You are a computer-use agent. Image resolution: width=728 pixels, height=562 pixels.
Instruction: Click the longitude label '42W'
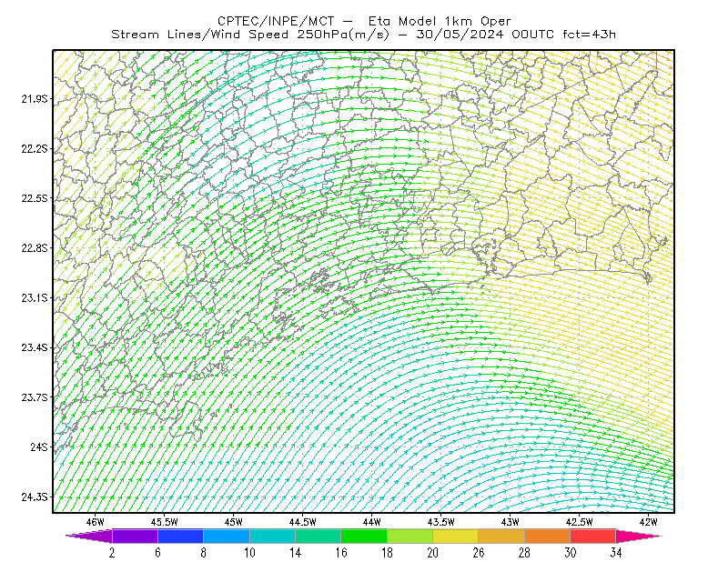coord(648,522)
